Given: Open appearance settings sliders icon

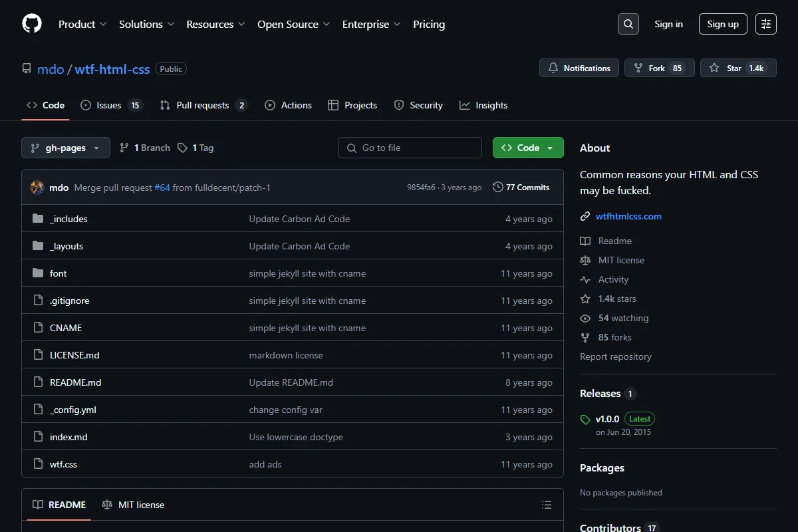Looking at the screenshot, I should pos(766,24).
